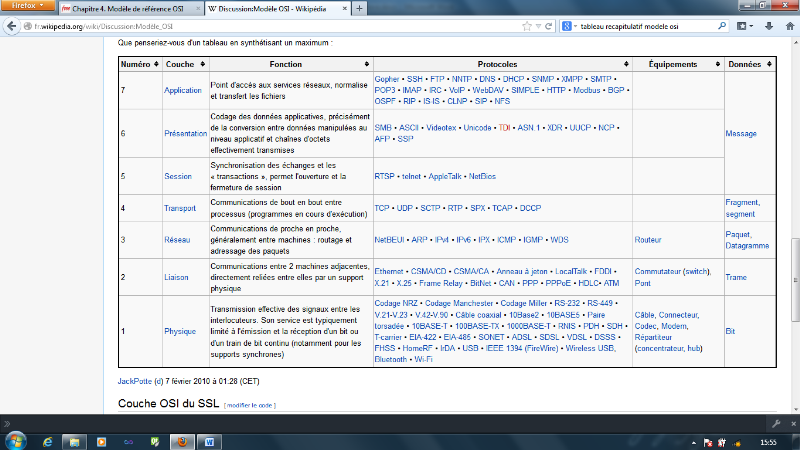Switch to Word in the taskbar
The height and width of the screenshot is (450, 800).
click(x=209, y=442)
